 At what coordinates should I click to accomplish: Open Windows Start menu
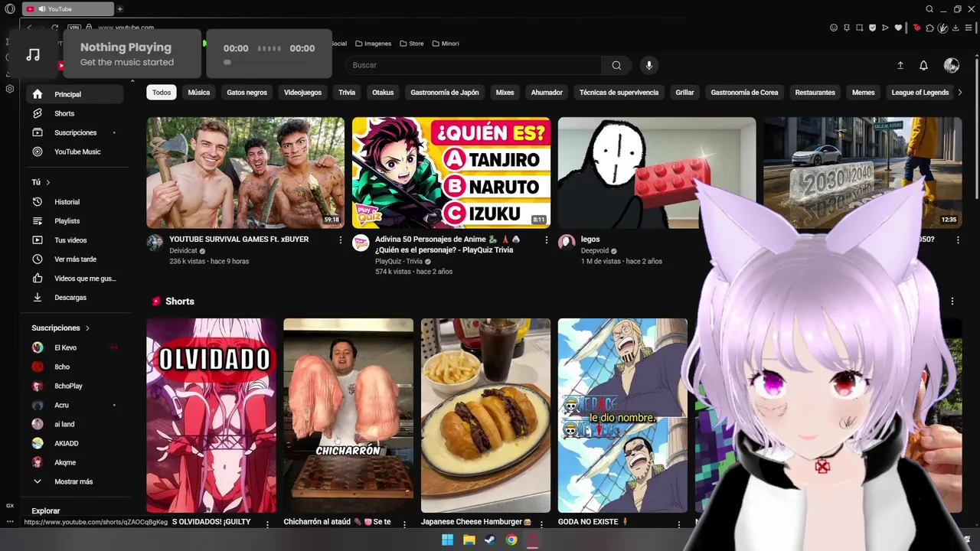(x=448, y=540)
